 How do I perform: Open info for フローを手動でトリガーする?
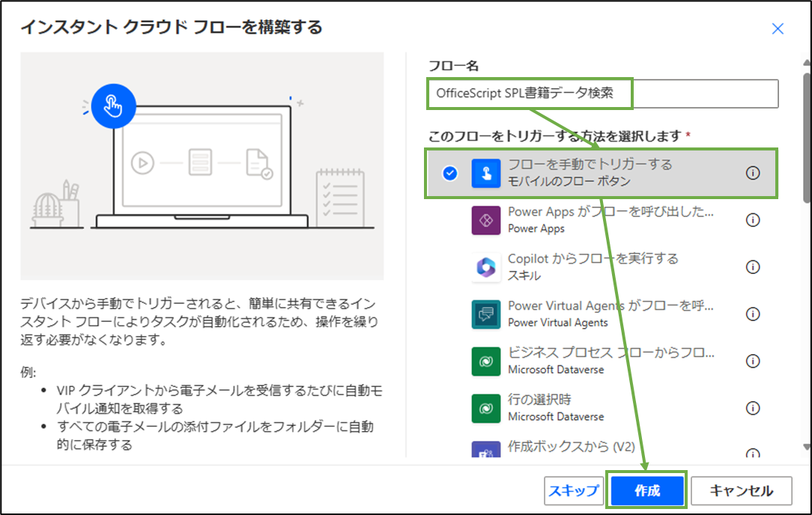[752, 173]
